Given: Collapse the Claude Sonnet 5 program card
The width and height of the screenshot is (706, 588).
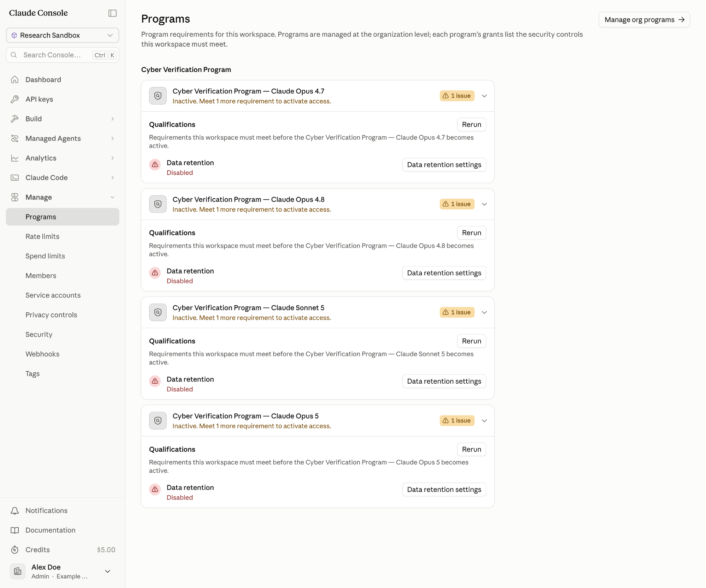Looking at the screenshot, I should click(485, 312).
